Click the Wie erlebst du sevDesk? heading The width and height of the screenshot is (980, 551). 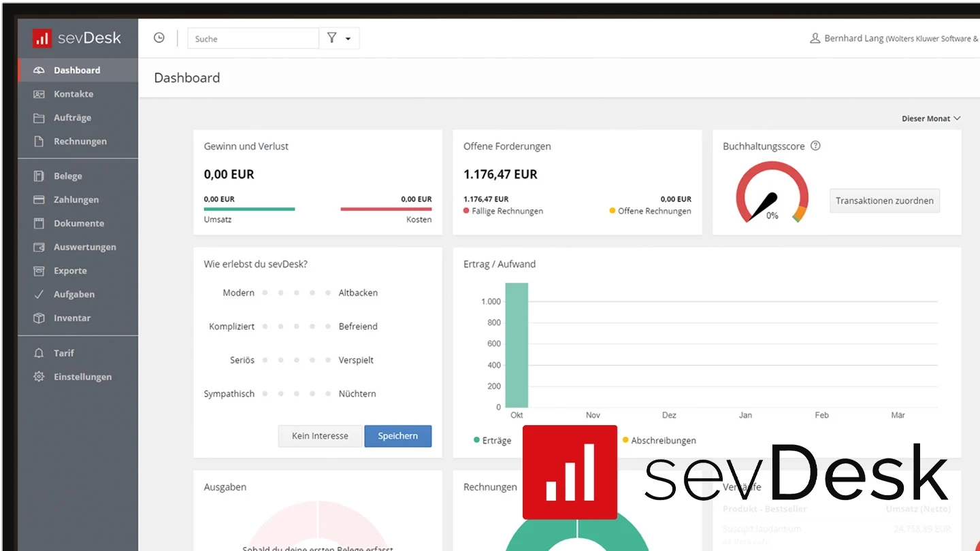pyautogui.click(x=255, y=264)
